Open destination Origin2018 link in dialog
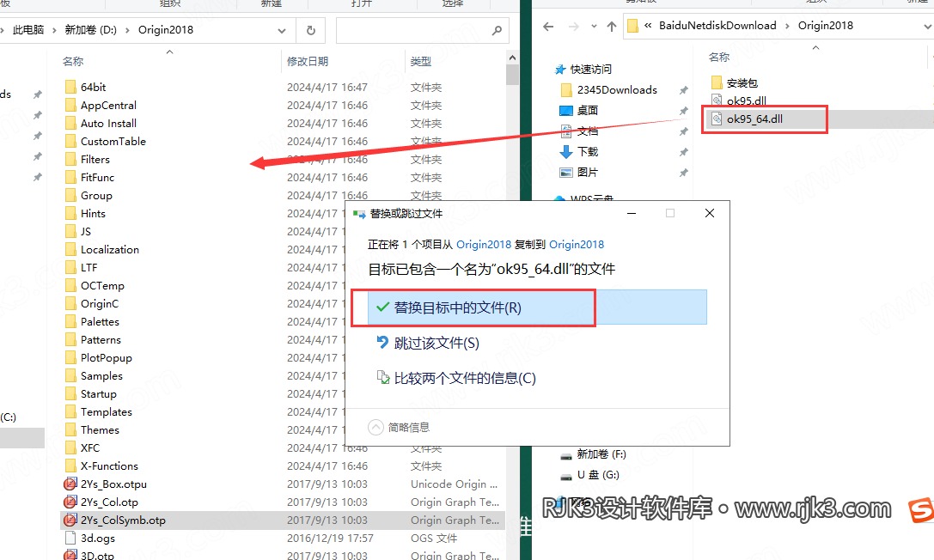This screenshot has height=560, width=934. coord(577,245)
